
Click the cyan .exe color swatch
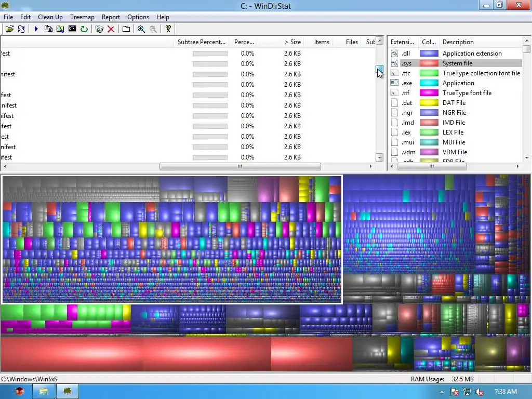(429, 83)
